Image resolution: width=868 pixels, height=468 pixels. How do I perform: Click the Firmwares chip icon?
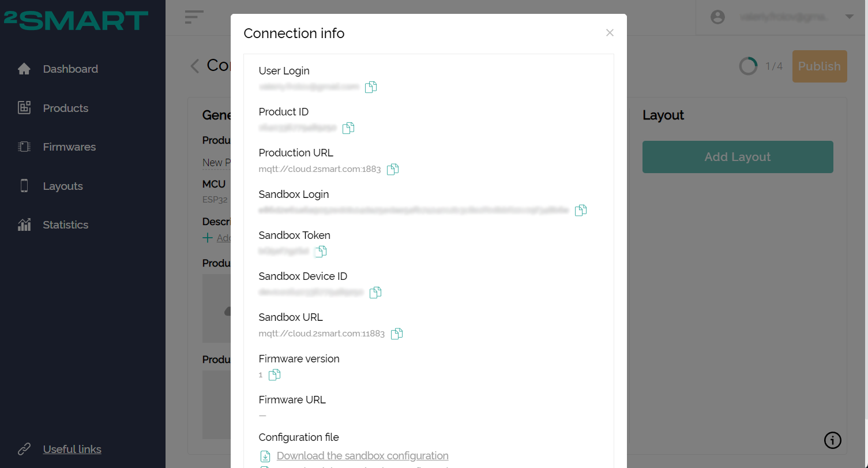(24, 147)
